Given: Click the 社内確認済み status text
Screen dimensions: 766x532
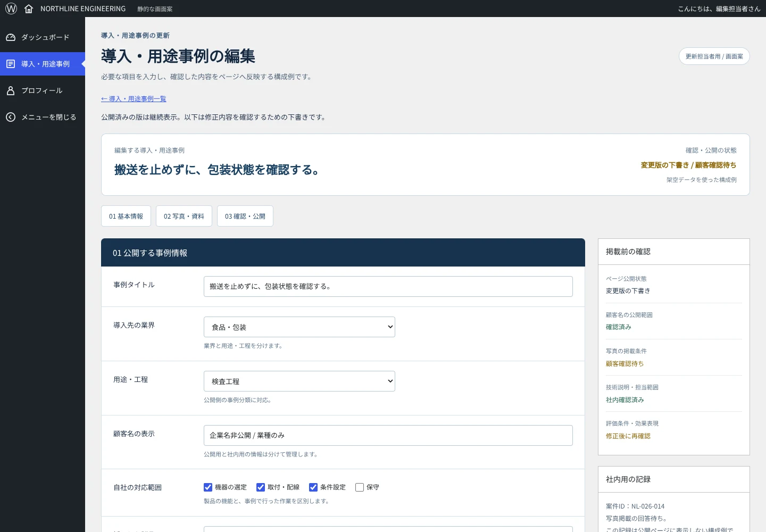Looking at the screenshot, I should (x=625, y=400).
